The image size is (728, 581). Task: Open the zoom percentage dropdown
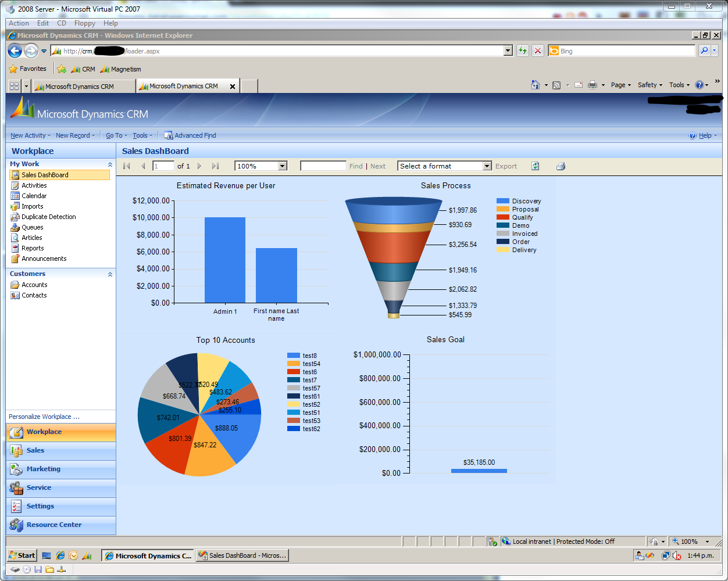click(283, 166)
